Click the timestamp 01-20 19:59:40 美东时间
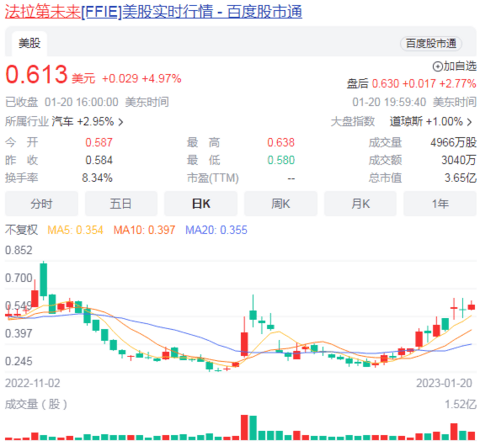This screenshot has height=446, width=480. click(414, 102)
